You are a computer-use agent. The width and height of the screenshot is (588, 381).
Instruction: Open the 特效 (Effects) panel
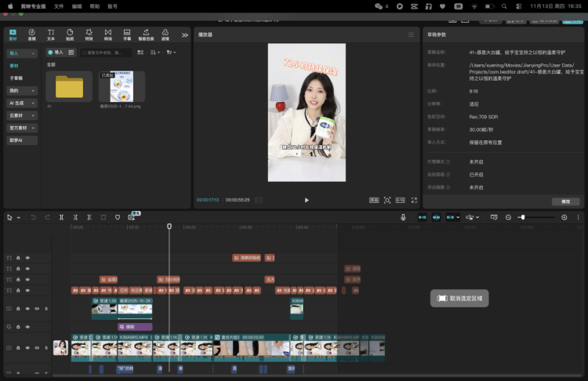click(x=89, y=34)
